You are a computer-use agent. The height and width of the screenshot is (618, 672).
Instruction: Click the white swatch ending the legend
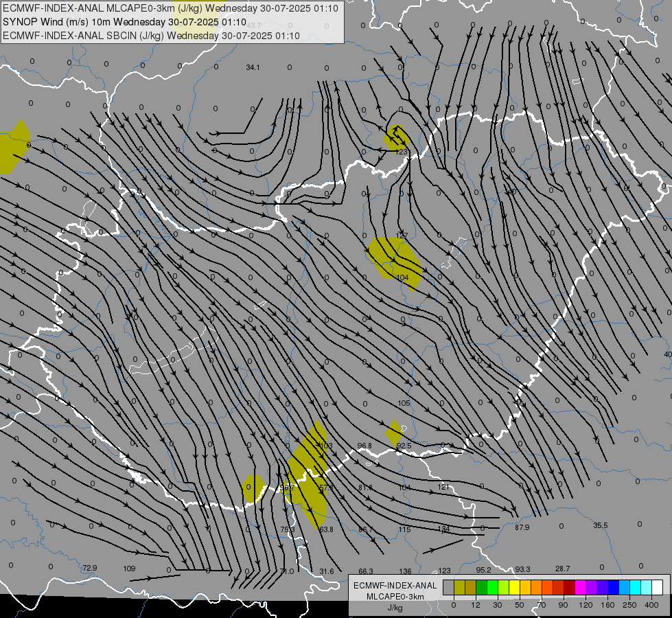click(x=658, y=588)
